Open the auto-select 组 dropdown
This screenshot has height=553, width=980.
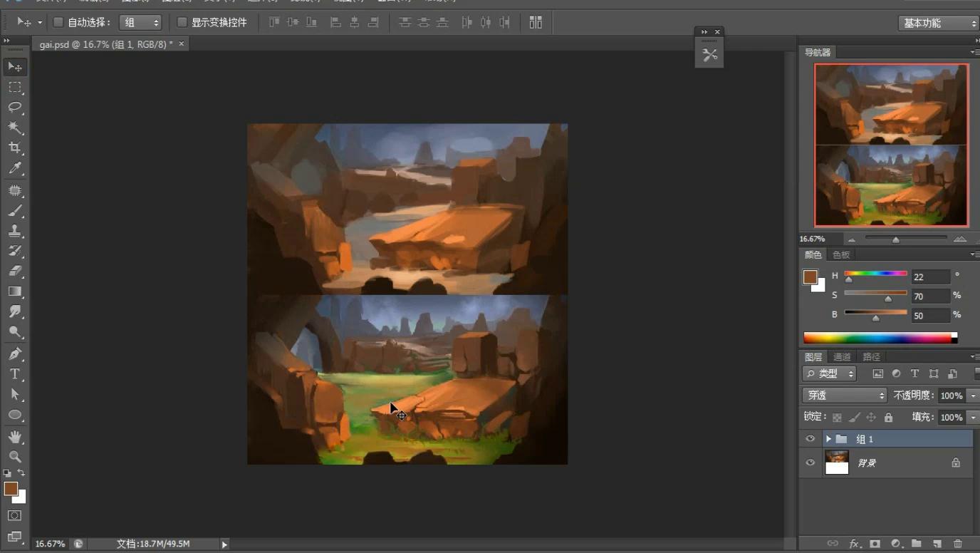click(141, 23)
